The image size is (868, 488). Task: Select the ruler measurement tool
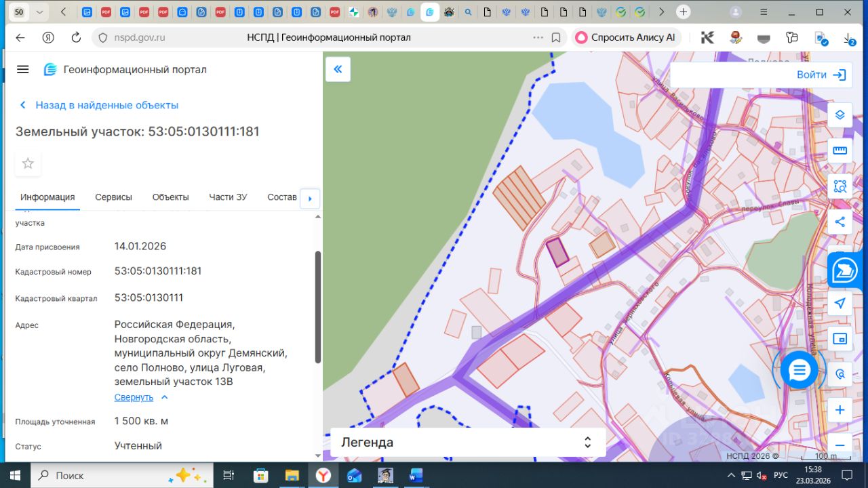pyautogui.click(x=840, y=150)
